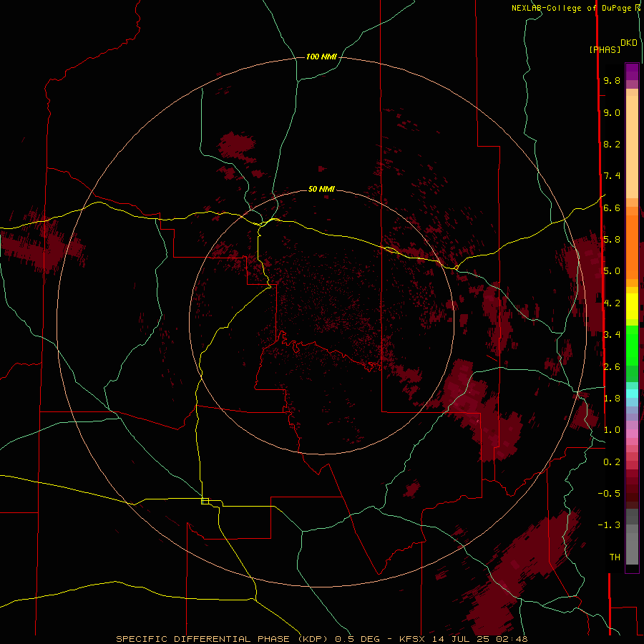
Task: Select the 8.2 scale value
Action: point(612,144)
